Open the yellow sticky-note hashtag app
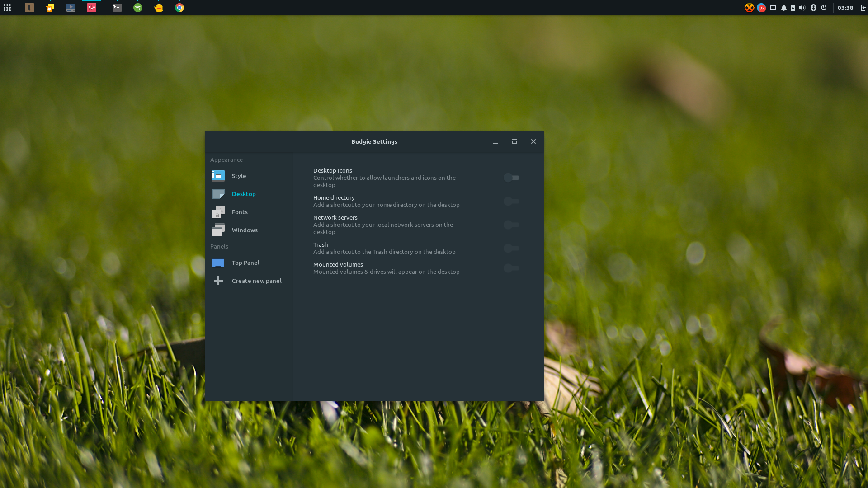 tap(50, 8)
